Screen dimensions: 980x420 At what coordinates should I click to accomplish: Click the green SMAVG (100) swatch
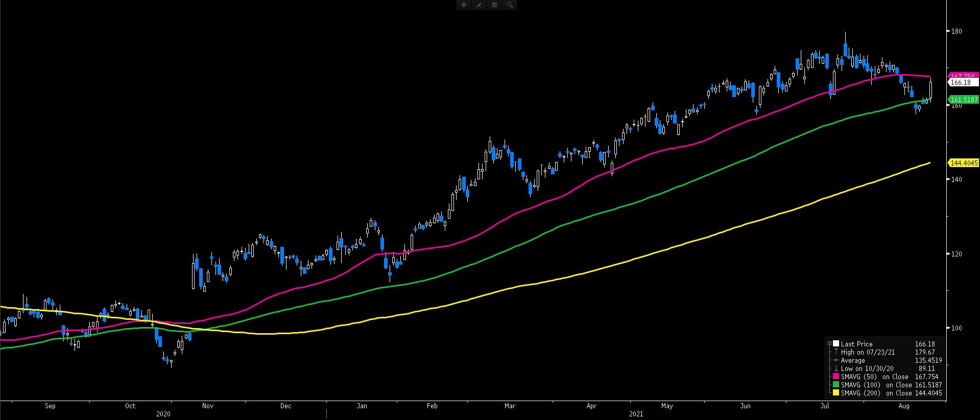coord(836,385)
